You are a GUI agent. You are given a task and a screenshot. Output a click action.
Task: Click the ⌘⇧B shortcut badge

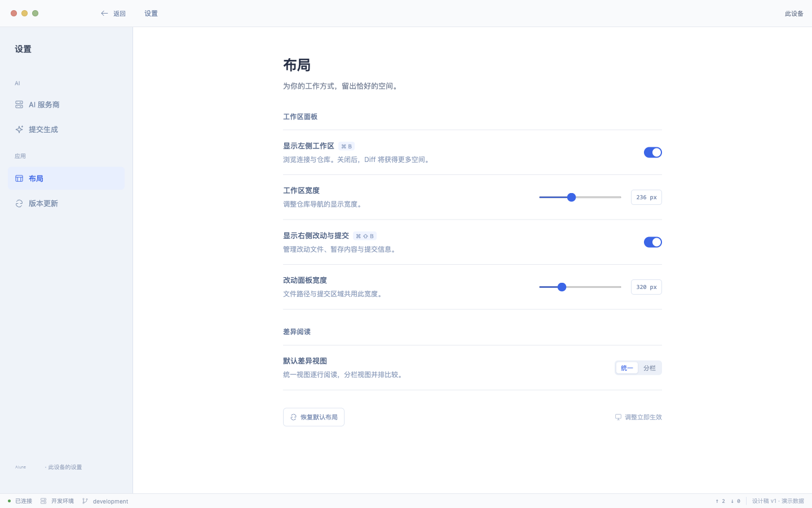(x=365, y=236)
